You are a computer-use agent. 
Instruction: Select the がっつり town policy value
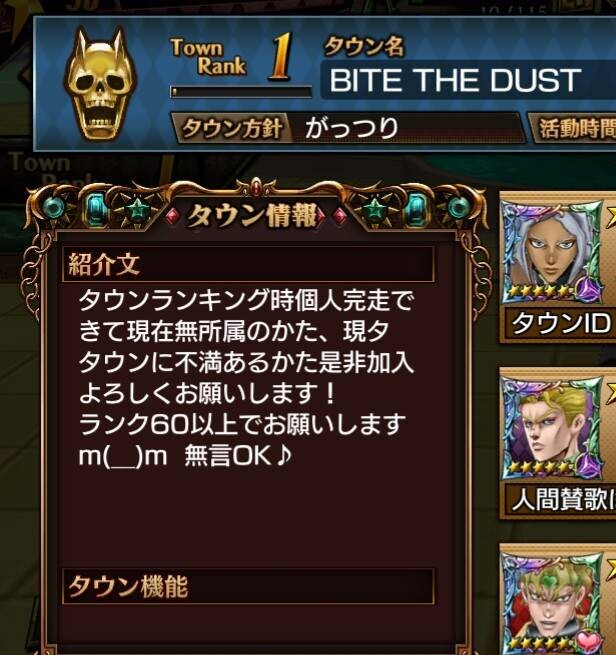pyautogui.click(x=352, y=128)
